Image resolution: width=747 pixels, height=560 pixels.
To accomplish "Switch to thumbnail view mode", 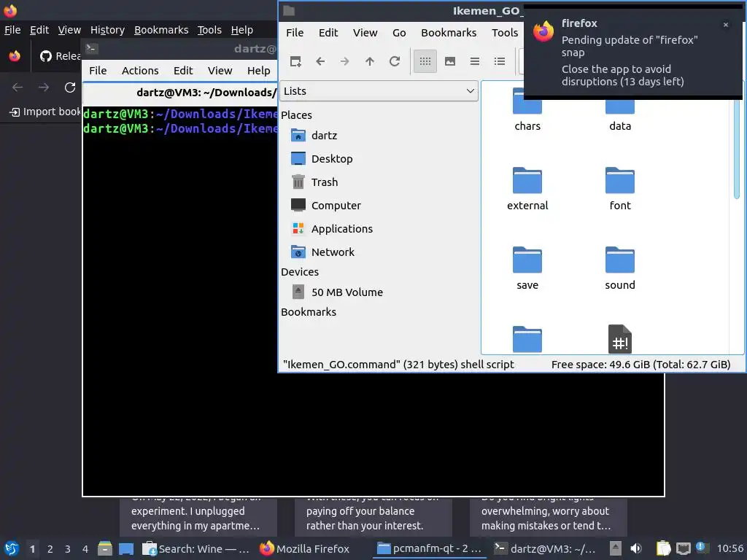I will pyautogui.click(x=449, y=61).
